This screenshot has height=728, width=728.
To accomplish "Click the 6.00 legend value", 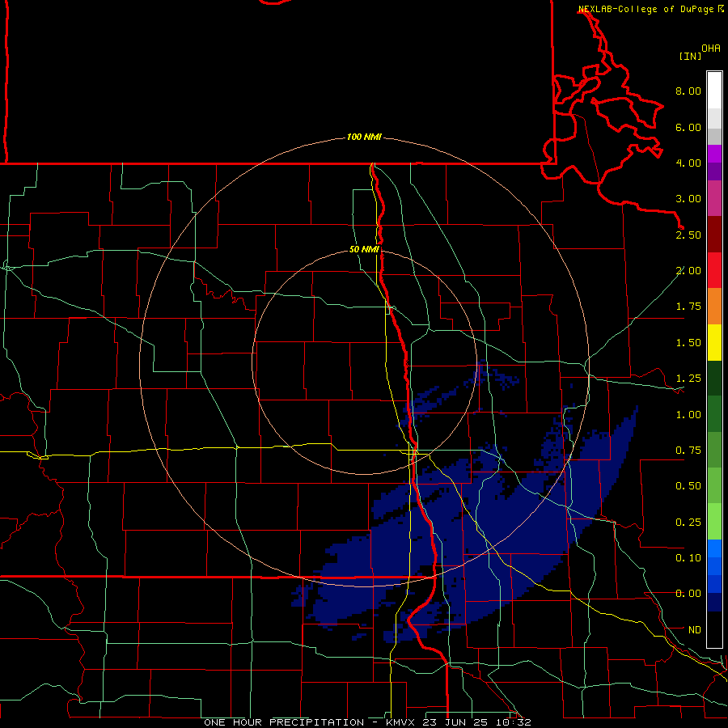I will pos(688,127).
